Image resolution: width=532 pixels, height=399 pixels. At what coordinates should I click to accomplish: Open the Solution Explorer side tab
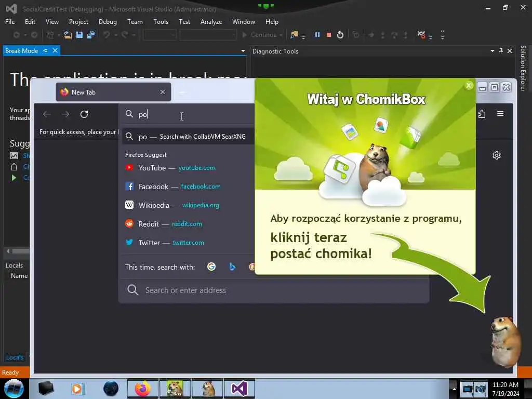point(523,68)
